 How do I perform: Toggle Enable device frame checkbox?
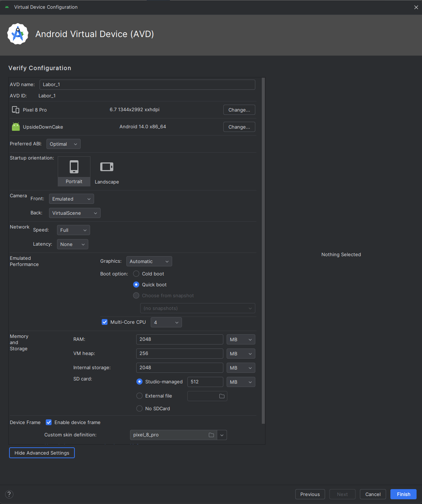49,422
